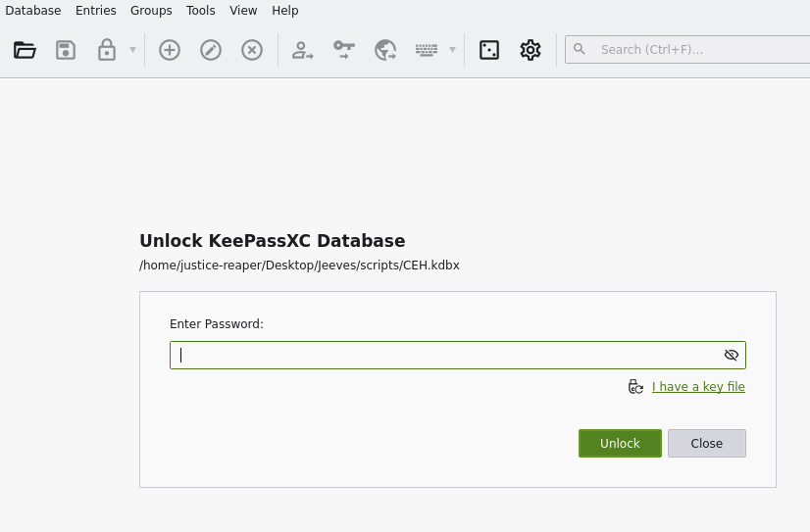Lock database using the padlock icon
The image size is (810, 532).
(107, 50)
